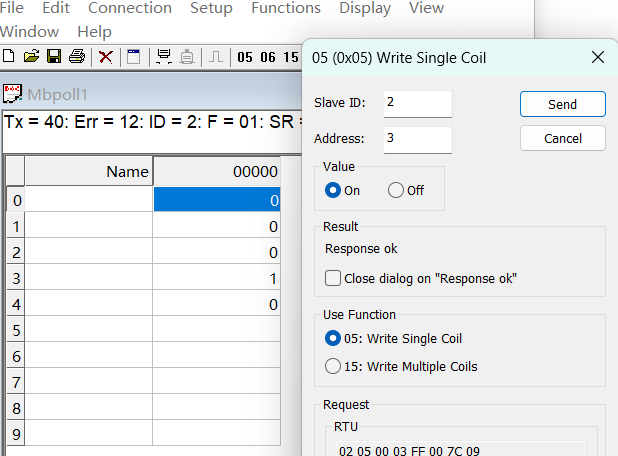Screen dimensions: 618x456
Task: Click row header 7 in the table
Action: coord(16,382)
